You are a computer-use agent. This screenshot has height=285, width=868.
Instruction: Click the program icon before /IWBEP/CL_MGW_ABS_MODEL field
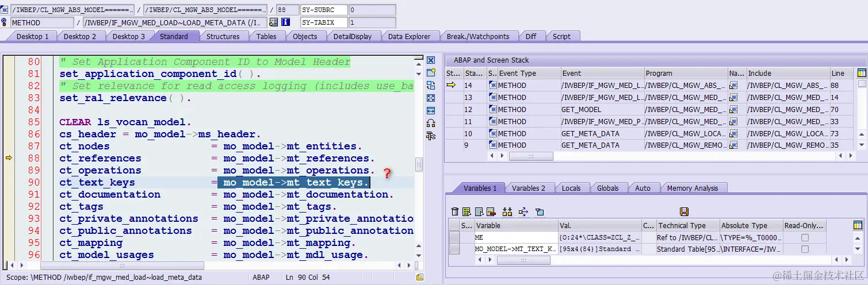click(5, 10)
